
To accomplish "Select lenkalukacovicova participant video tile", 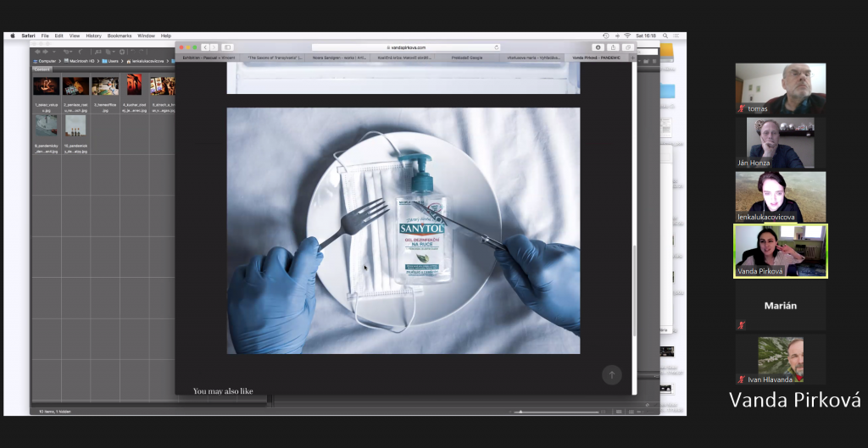I will click(x=781, y=196).
